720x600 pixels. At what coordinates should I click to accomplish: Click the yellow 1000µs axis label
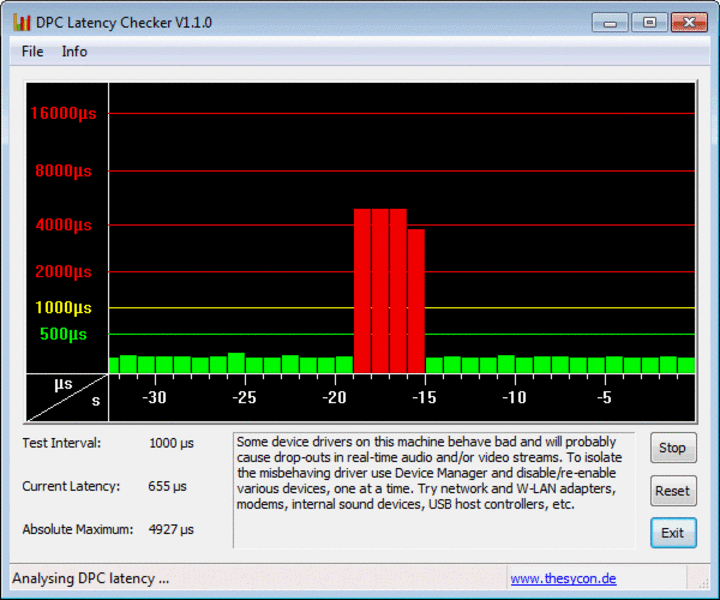pos(63,308)
